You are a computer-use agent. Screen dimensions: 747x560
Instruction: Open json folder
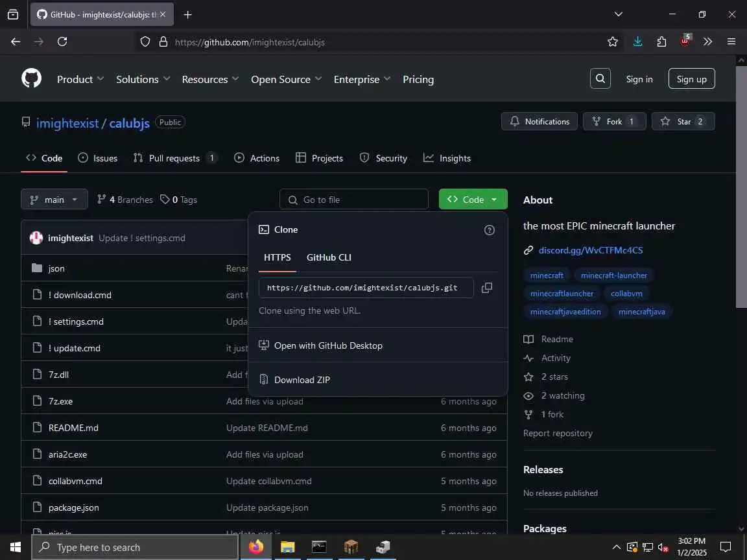56,268
